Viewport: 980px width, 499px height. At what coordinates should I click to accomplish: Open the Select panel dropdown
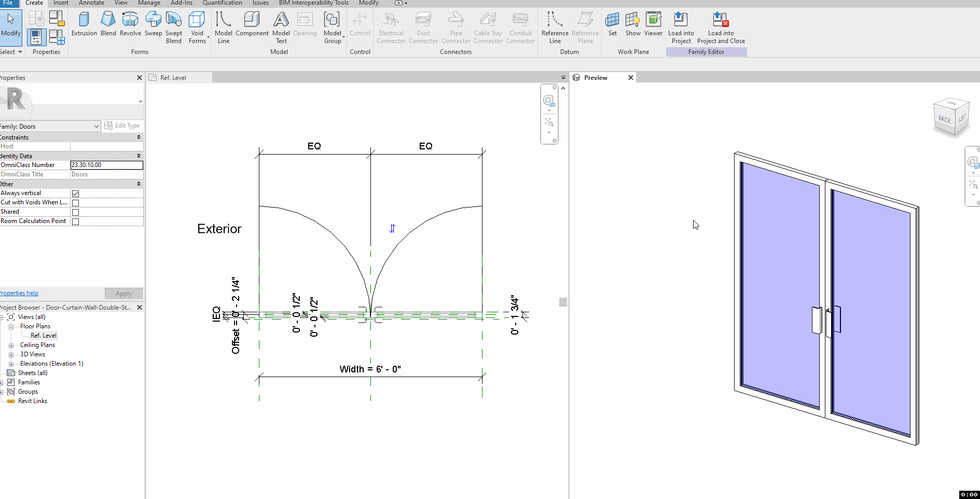click(x=11, y=52)
